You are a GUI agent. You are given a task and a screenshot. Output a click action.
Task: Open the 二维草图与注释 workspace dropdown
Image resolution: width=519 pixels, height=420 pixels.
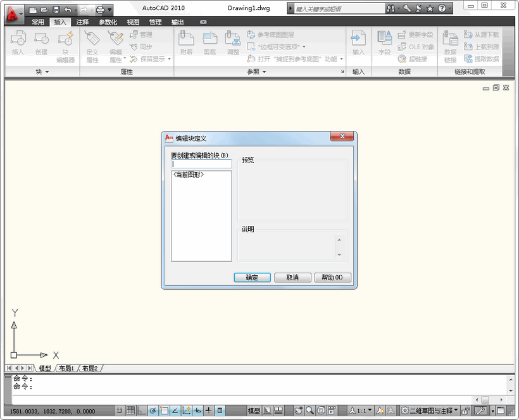430,411
